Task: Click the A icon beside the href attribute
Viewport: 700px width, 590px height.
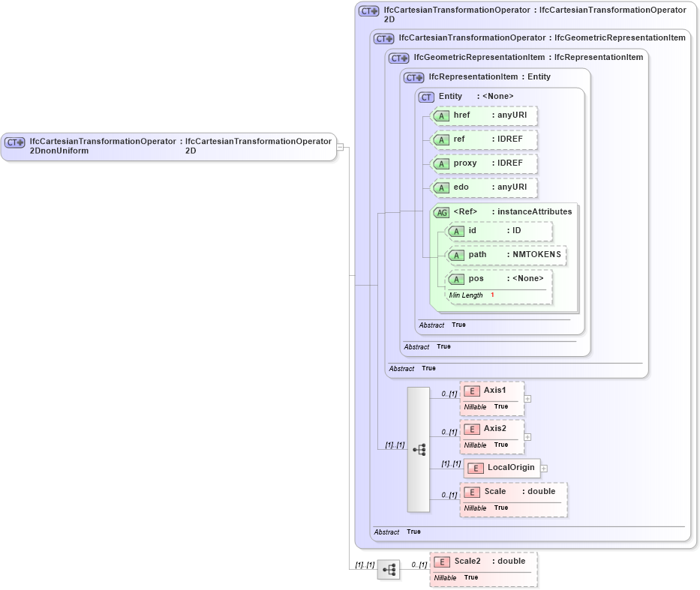Action: pos(442,115)
